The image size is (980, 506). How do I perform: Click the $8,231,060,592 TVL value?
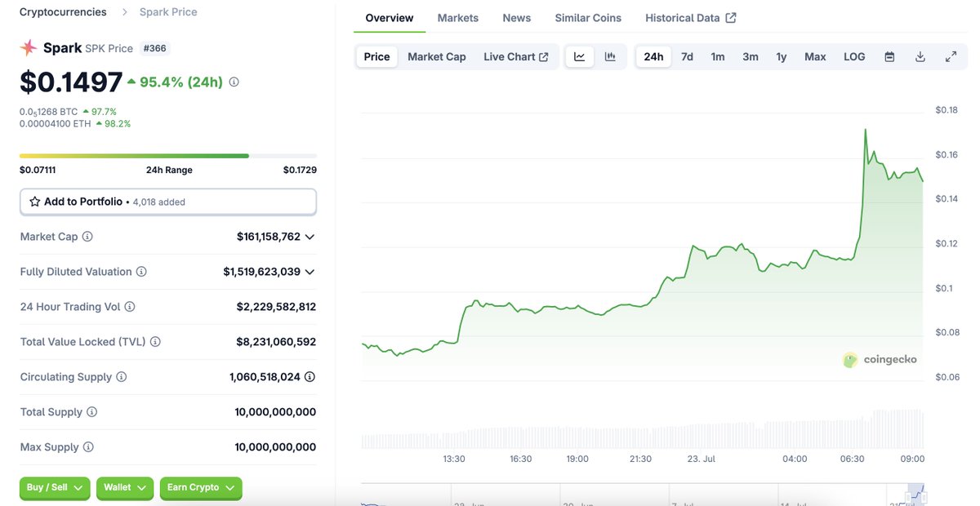point(276,342)
